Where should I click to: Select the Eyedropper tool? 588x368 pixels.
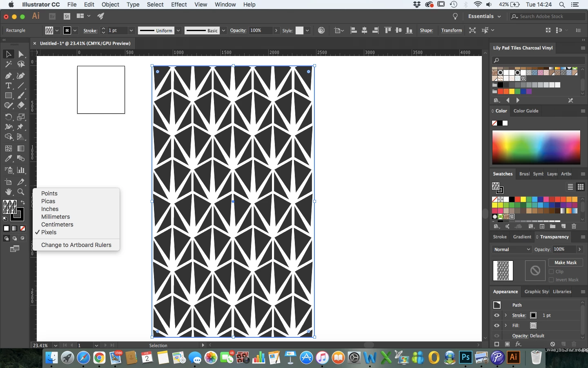click(8, 158)
